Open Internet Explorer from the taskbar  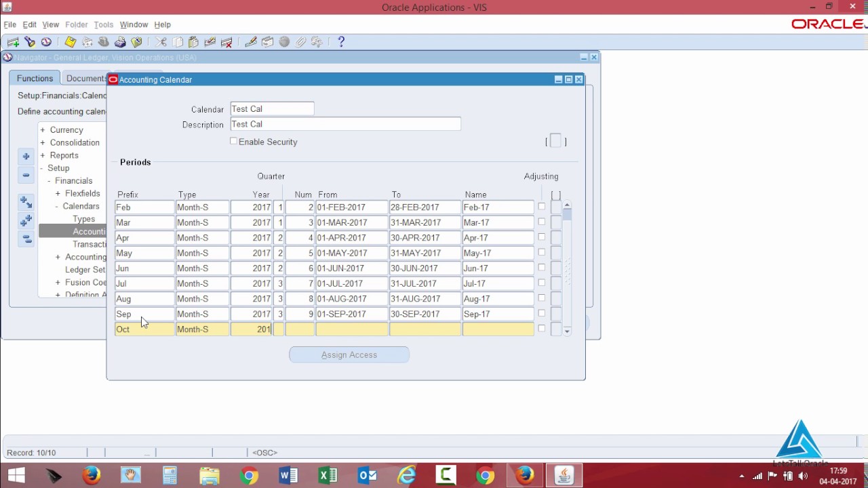(406, 476)
